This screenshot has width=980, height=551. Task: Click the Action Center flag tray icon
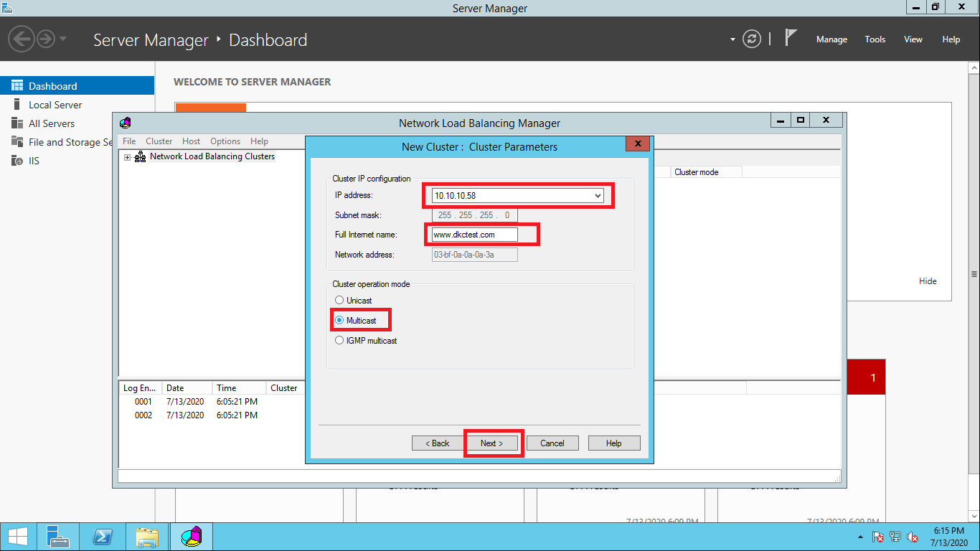pos(878,537)
